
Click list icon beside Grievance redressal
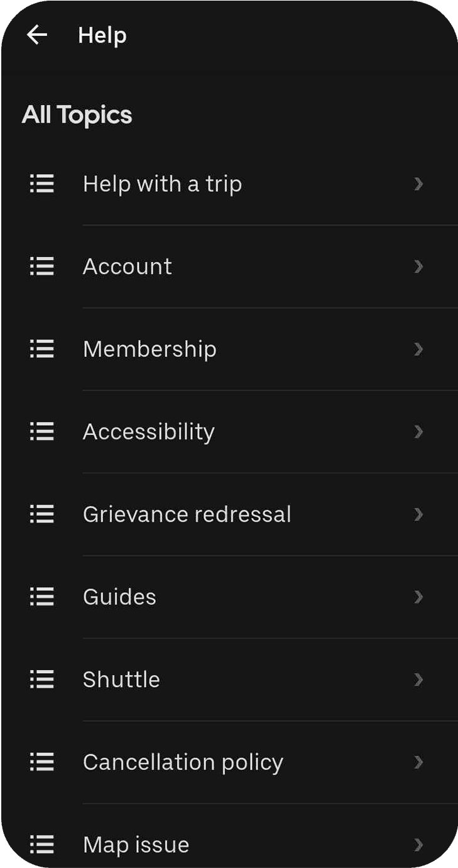tap(42, 514)
